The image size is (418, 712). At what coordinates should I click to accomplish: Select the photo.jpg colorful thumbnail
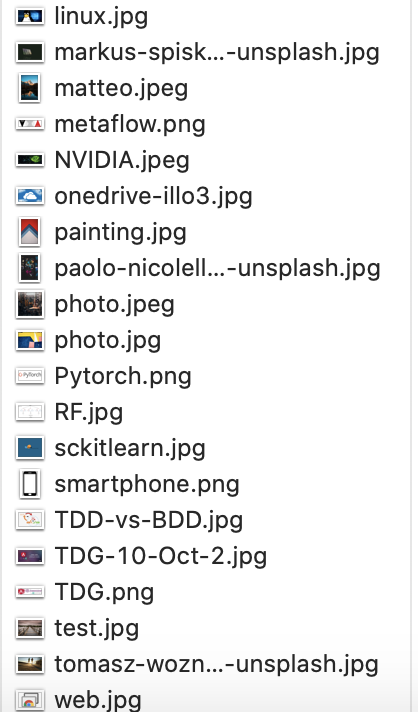click(30, 340)
